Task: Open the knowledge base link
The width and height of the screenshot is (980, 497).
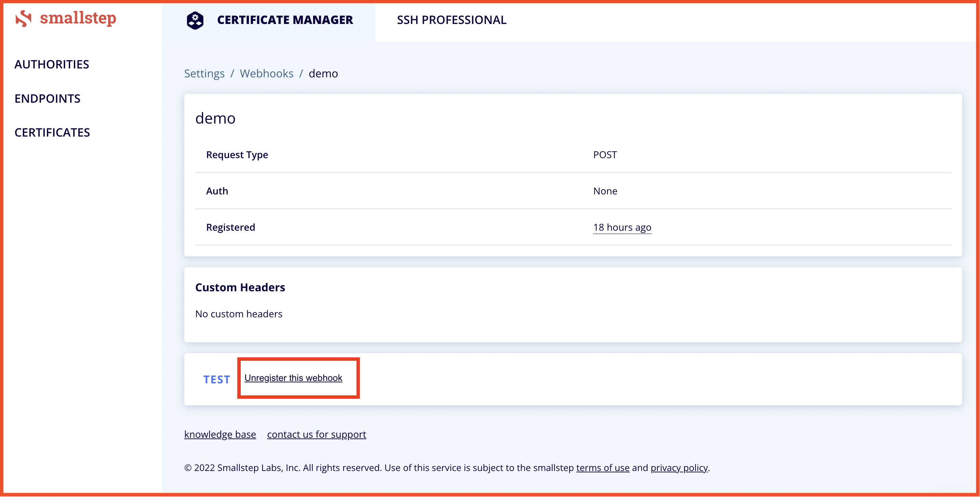Action: [x=220, y=434]
